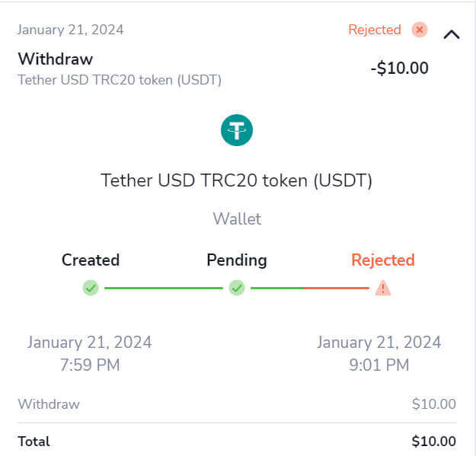The image size is (476, 456).
Task: Click the orange progress line before Rejected
Action: pyautogui.click(x=336, y=289)
